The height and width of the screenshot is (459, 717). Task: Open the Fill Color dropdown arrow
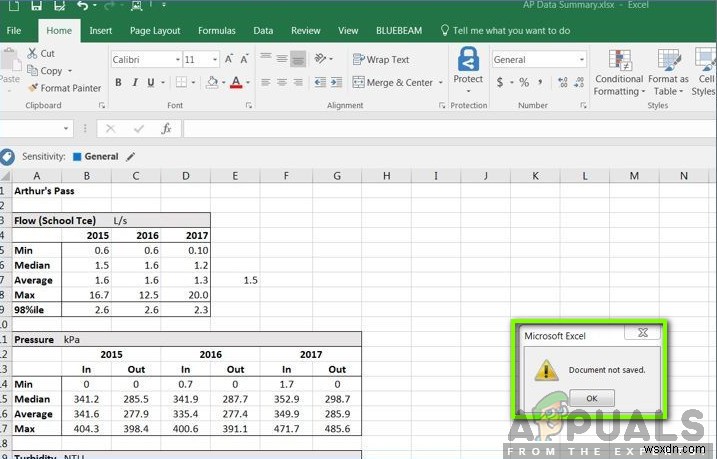[x=224, y=83]
